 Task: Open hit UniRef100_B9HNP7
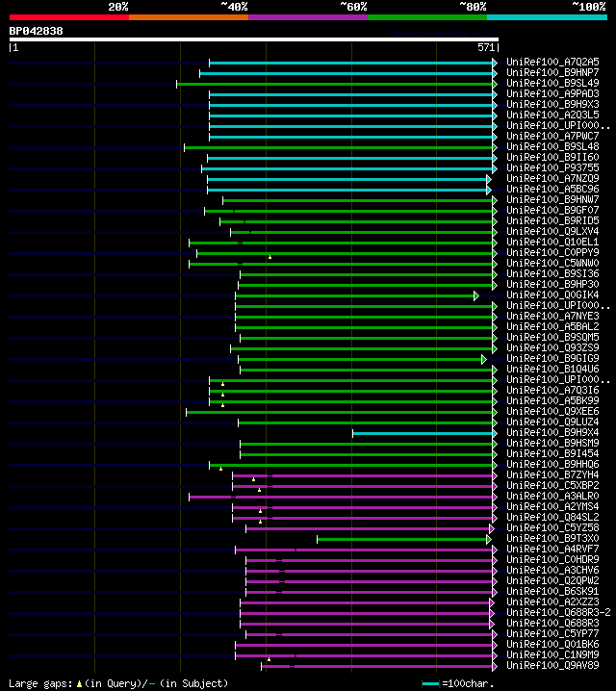[x=552, y=73]
